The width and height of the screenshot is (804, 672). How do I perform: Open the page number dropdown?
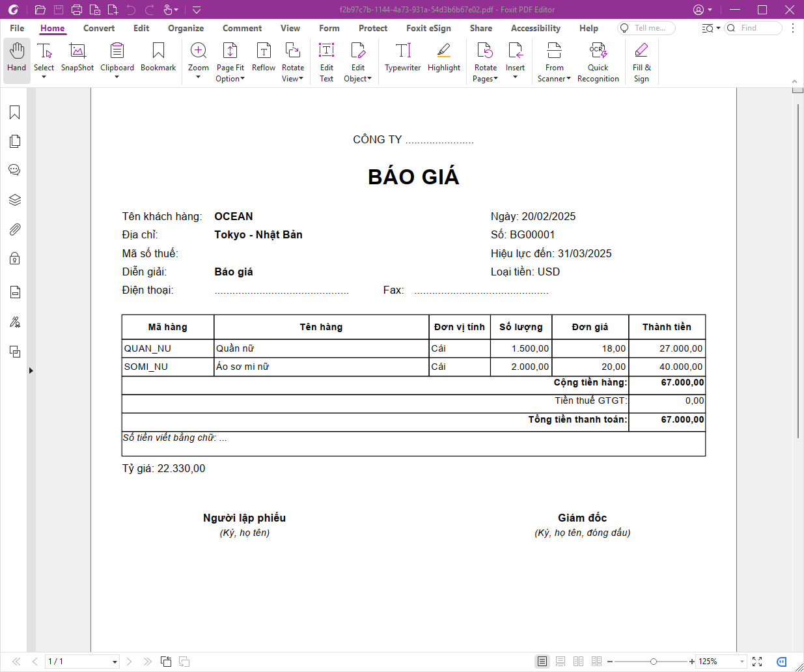[x=115, y=662]
